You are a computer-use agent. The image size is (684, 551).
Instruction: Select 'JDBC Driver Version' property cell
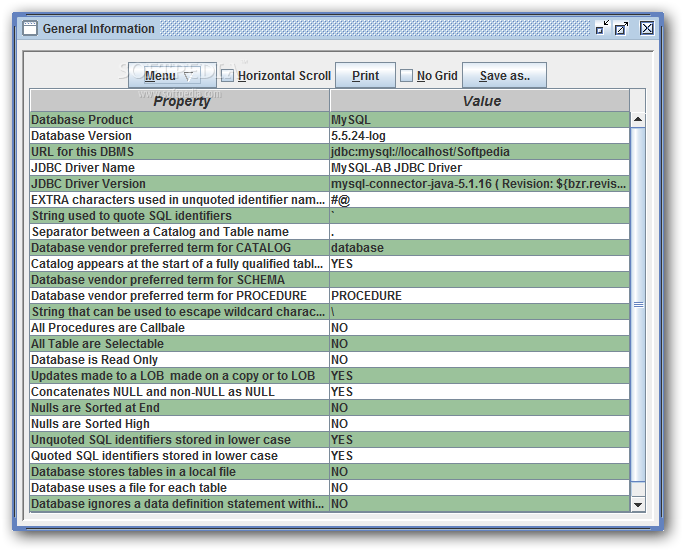[x=180, y=184]
